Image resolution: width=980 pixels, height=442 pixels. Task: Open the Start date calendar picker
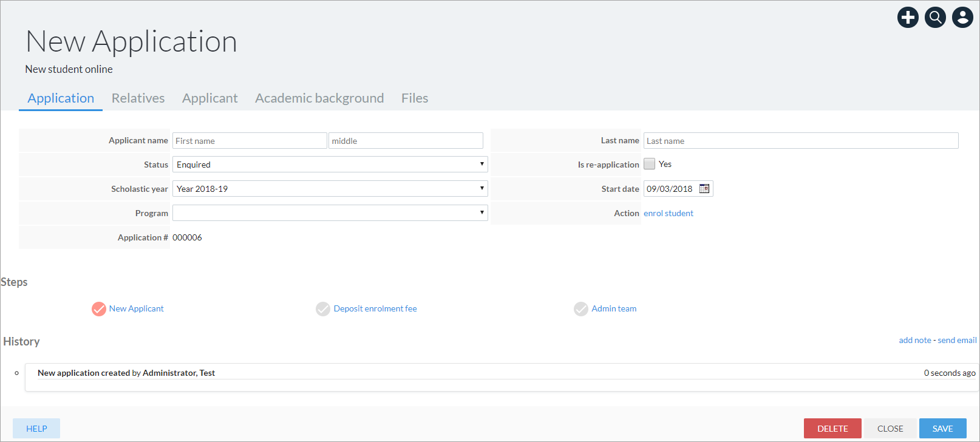704,189
